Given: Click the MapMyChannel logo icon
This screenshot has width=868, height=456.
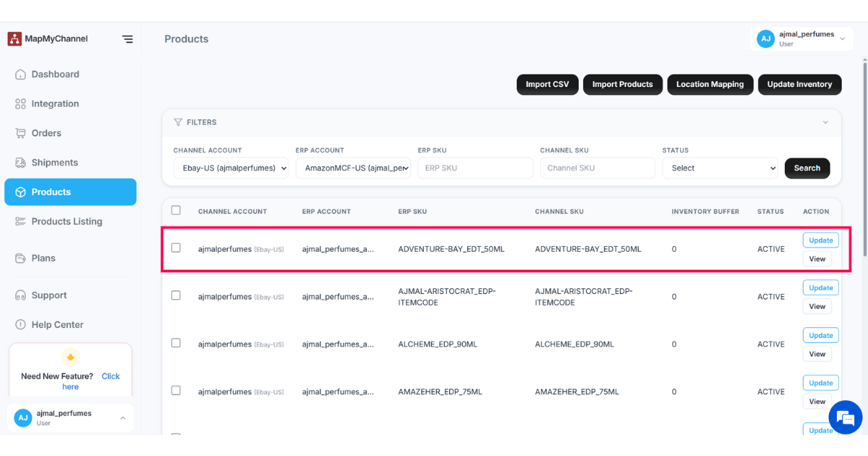Looking at the screenshot, I should 14,39.
